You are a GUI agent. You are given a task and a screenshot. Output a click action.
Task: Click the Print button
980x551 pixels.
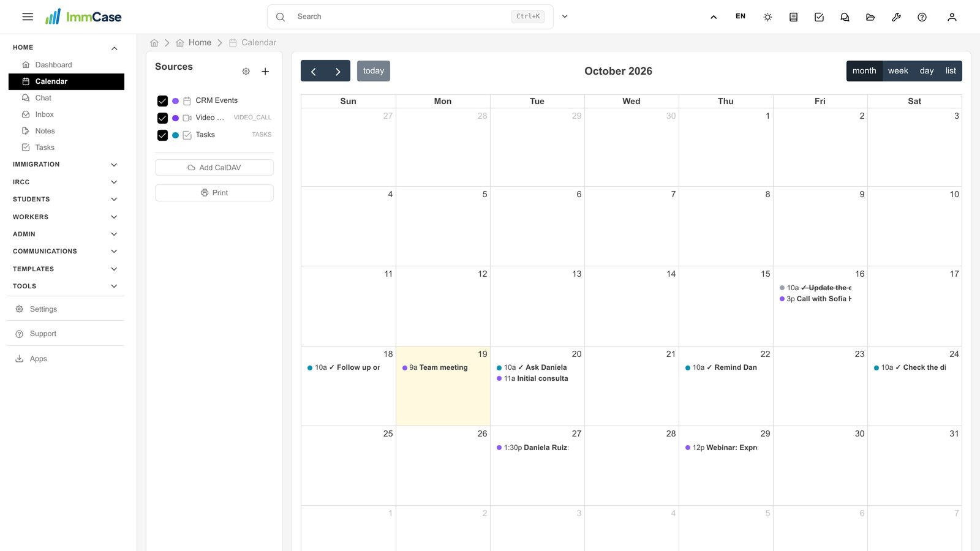(x=214, y=193)
